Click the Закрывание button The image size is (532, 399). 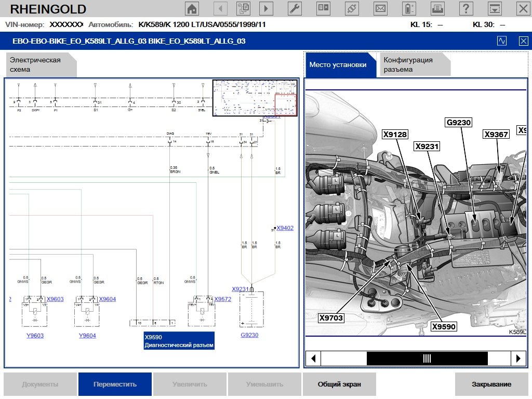pyautogui.click(x=491, y=384)
